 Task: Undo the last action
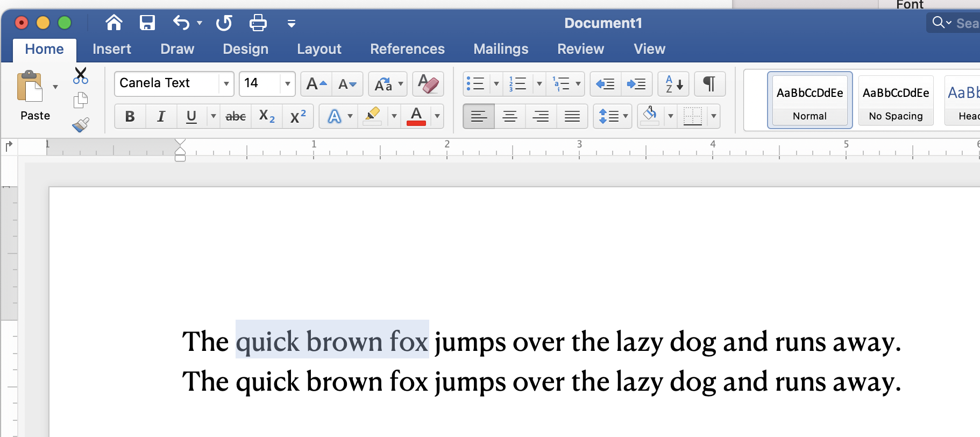[x=181, y=23]
